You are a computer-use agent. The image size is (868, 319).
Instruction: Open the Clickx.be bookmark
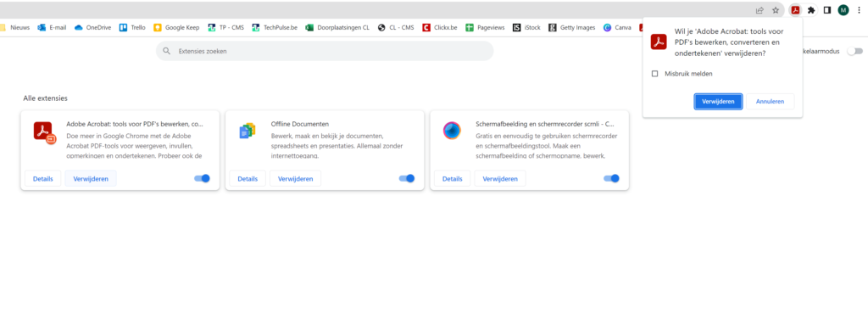(x=440, y=27)
